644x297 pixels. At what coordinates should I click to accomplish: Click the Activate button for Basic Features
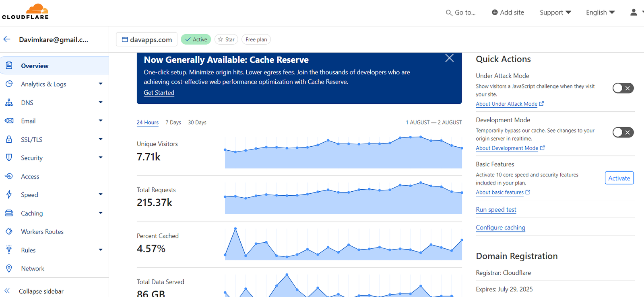tap(619, 178)
